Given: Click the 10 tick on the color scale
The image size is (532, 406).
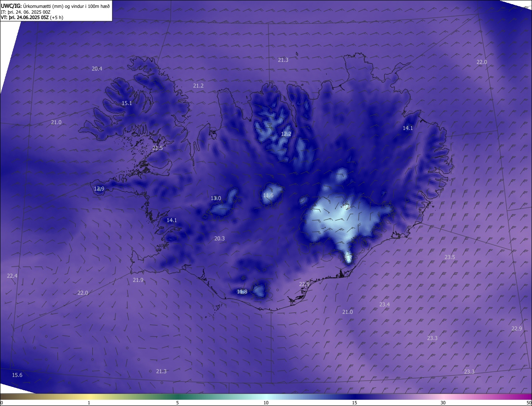Looking at the screenshot, I should click(266, 403).
